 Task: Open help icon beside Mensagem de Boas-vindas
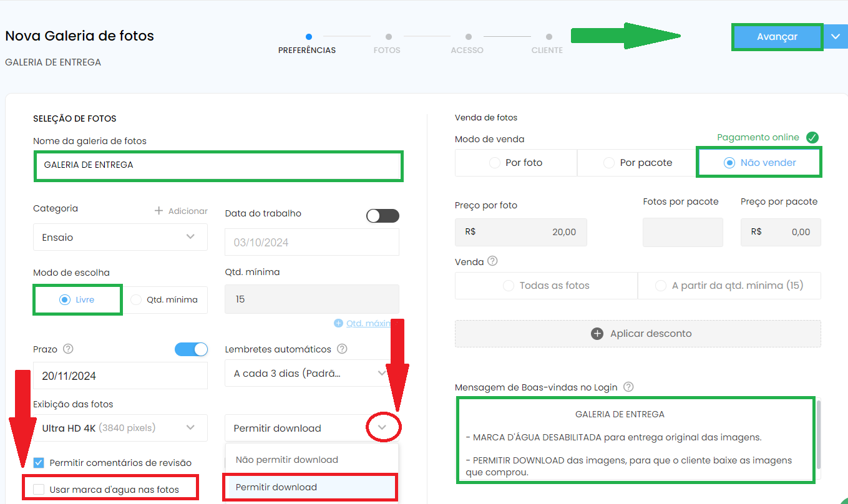(628, 387)
